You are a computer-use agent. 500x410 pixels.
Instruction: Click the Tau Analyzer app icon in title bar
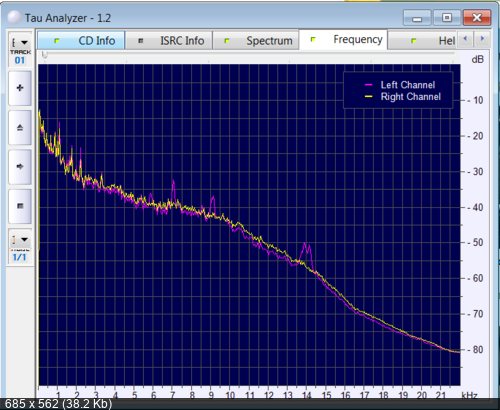click(14, 17)
